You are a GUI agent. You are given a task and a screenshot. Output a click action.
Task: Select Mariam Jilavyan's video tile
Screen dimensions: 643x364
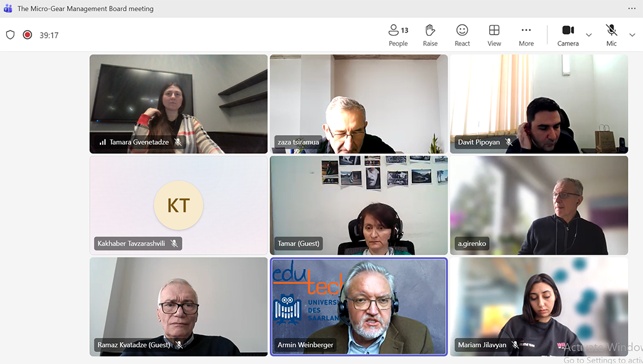[x=539, y=306]
